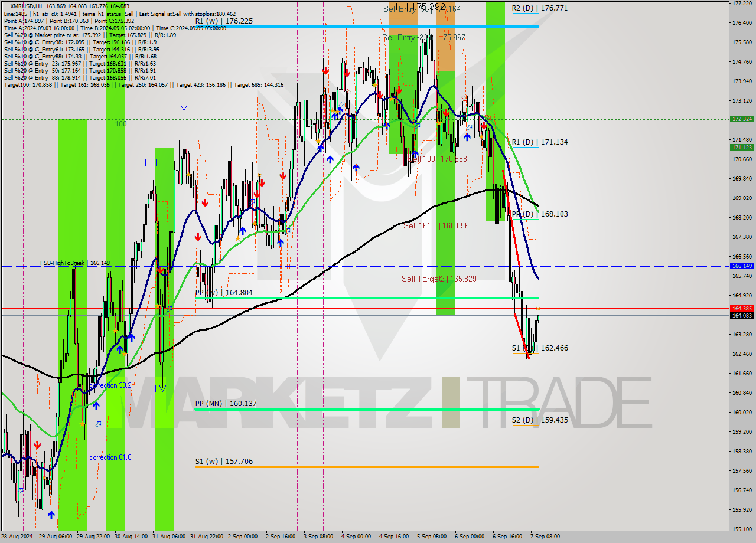Select the PP (w) 164.804 pivot label
Image resolution: width=756 pixels, height=543 pixels.
pyautogui.click(x=224, y=292)
